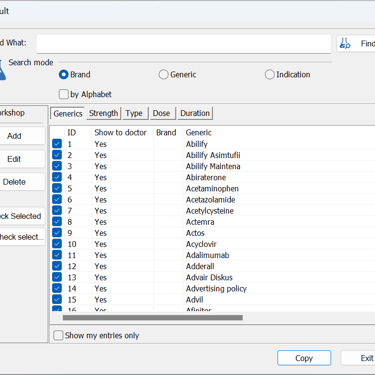
Task: Uncheck the Abilify Asimtufii row checkbox
Action: [57, 155]
